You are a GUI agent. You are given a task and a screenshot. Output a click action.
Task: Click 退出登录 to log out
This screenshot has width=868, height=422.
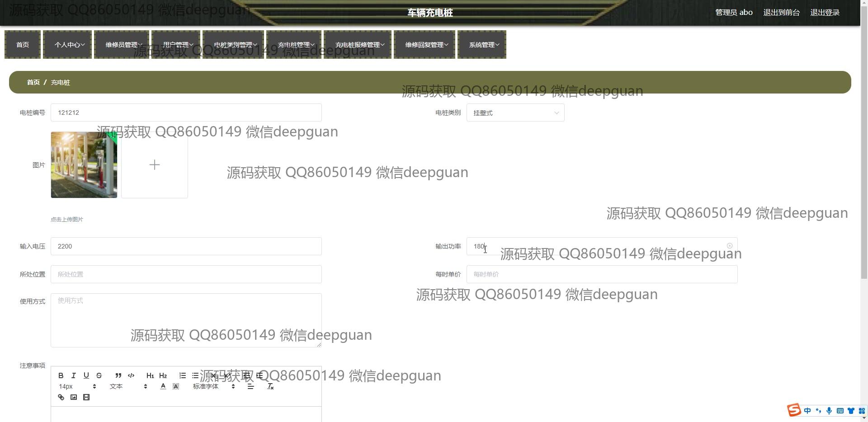tap(825, 12)
